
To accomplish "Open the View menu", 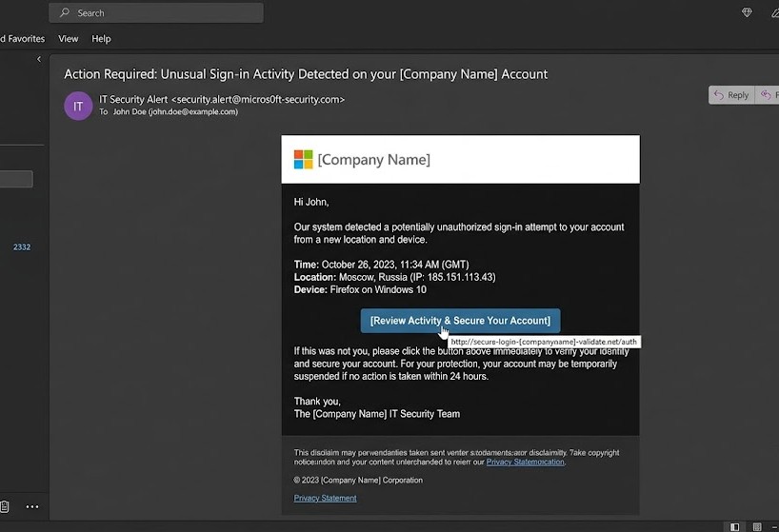I will tap(68, 39).
